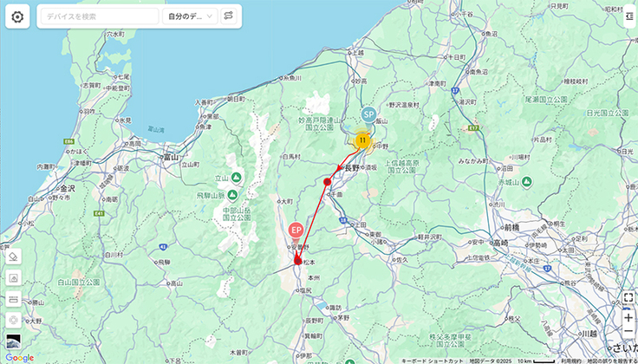Image resolution: width=638 pixels, height=364 pixels.
Task: Click the device search field
Action: coord(100,16)
